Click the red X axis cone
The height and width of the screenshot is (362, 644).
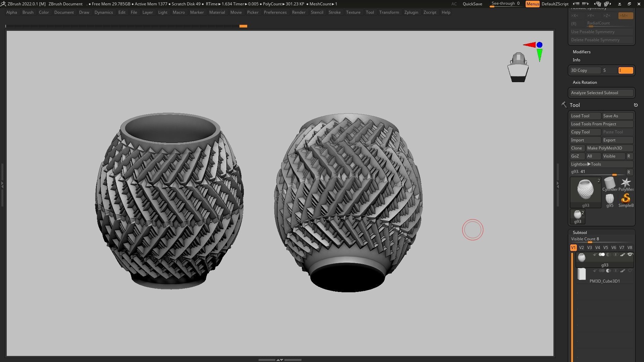(529, 45)
